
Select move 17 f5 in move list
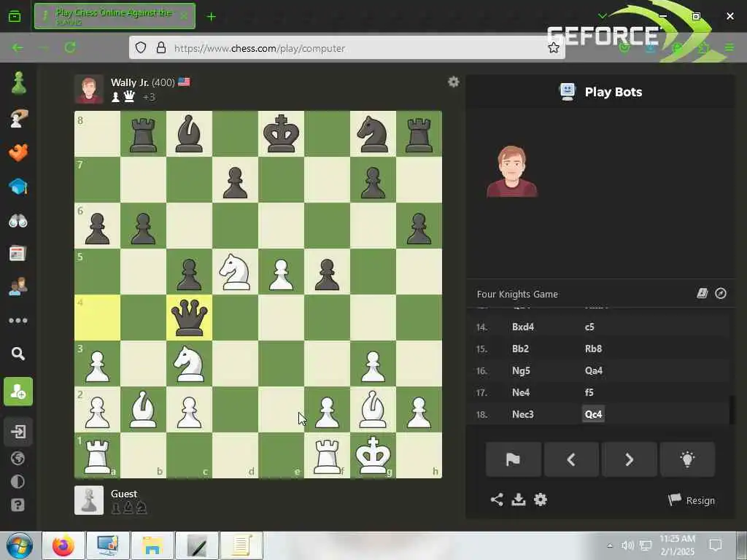coord(589,392)
